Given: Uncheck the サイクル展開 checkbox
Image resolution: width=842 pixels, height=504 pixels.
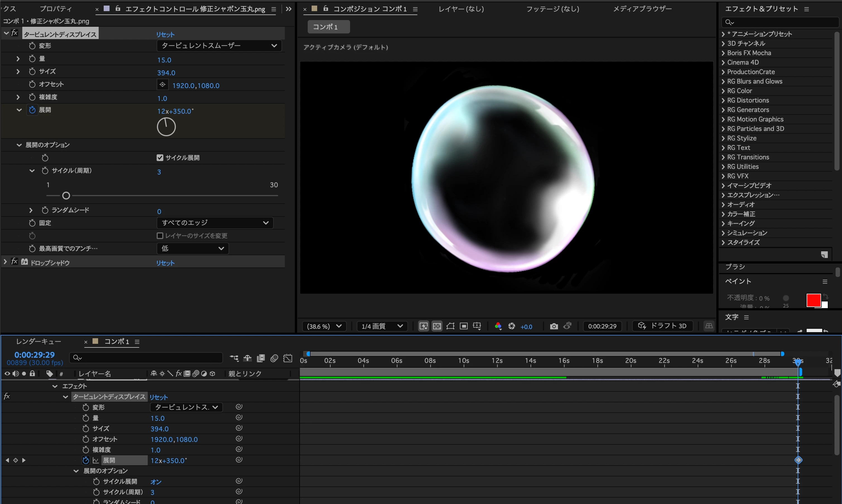Looking at the screenshot, I should pyautogui.click(x=160, y=158).
